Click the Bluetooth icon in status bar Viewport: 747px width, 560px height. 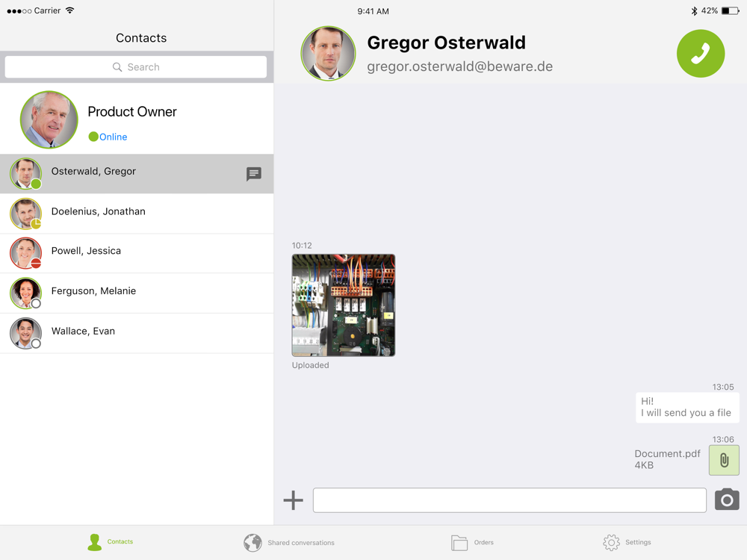pos(694,10)
